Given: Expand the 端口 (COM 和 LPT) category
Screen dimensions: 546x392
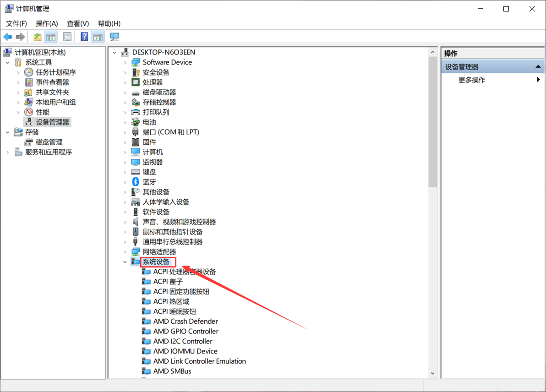Looking at the screenshot, I should 125,132.
